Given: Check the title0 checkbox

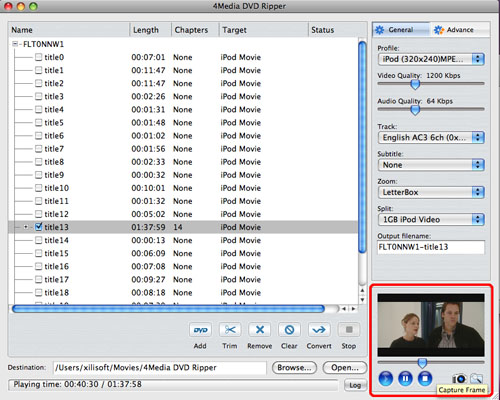Looking at the screenshot, I should tap(39, 57).
